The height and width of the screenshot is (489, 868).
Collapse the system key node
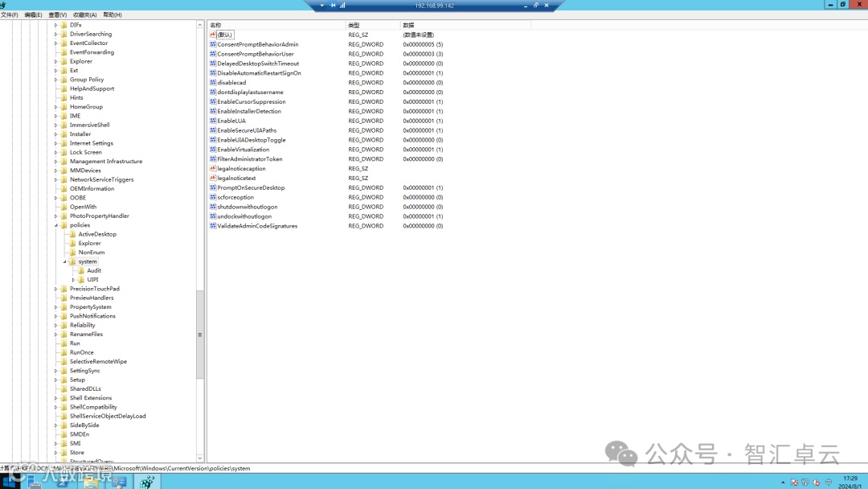coord(65,261)
